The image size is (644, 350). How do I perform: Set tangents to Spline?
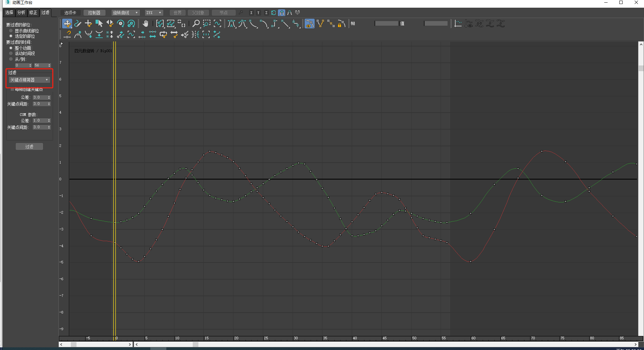point(243,24)
